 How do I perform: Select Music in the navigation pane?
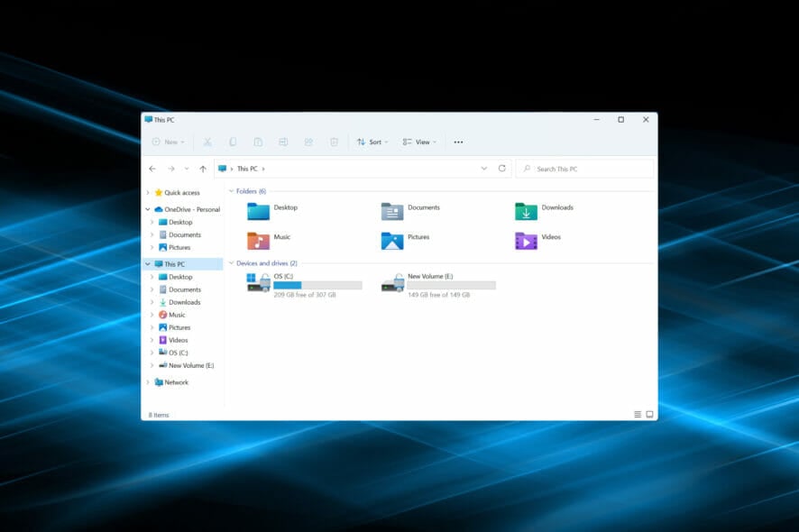pos(177,315)
